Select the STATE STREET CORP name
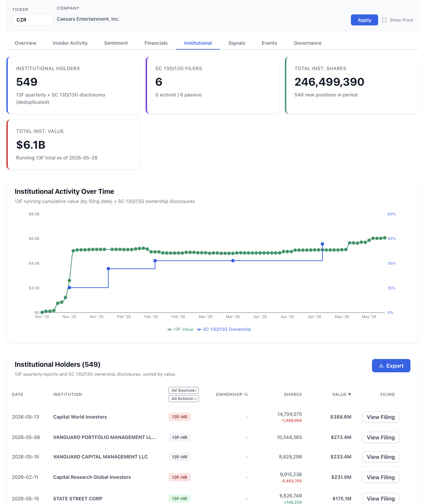421x504 pixels. [x=77, y=499]
